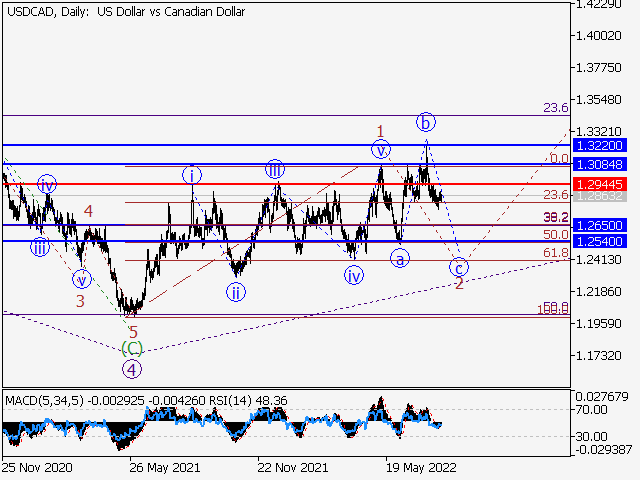Click the circled b wave label
The image size is (640, 480).
[x=425, y=122]
